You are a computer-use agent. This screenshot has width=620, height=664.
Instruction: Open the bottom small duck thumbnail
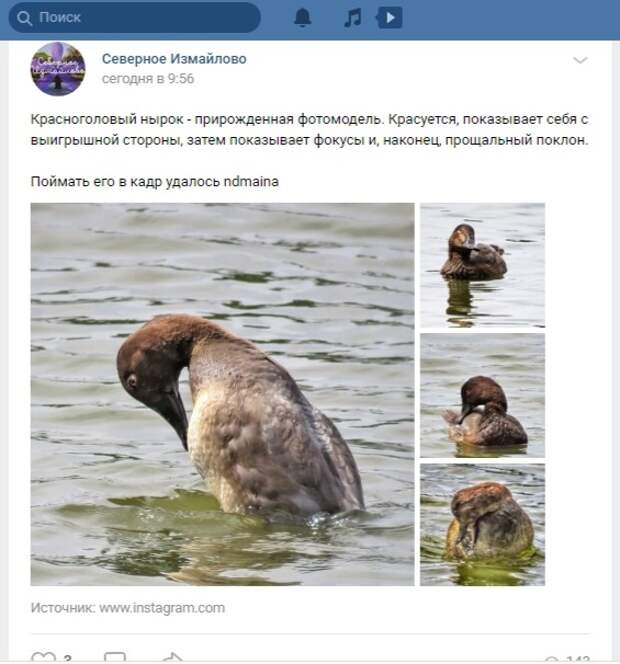tap(482, 525)
